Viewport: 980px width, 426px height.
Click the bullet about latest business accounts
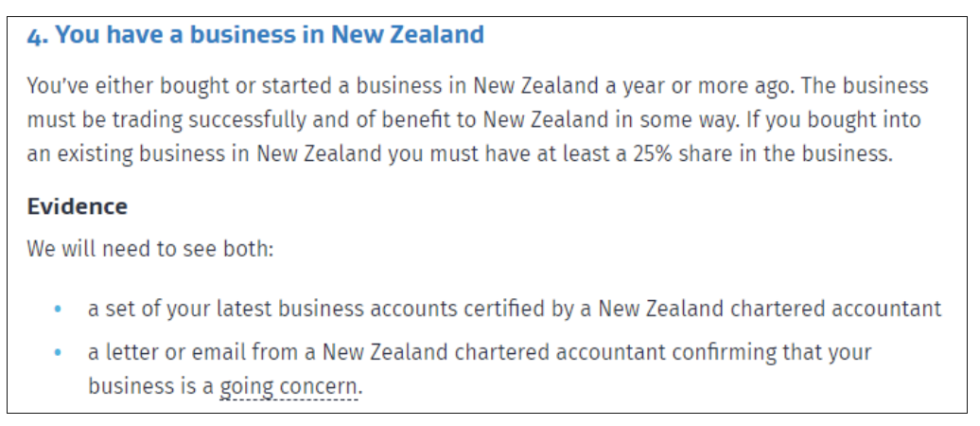tap(515, 309)
